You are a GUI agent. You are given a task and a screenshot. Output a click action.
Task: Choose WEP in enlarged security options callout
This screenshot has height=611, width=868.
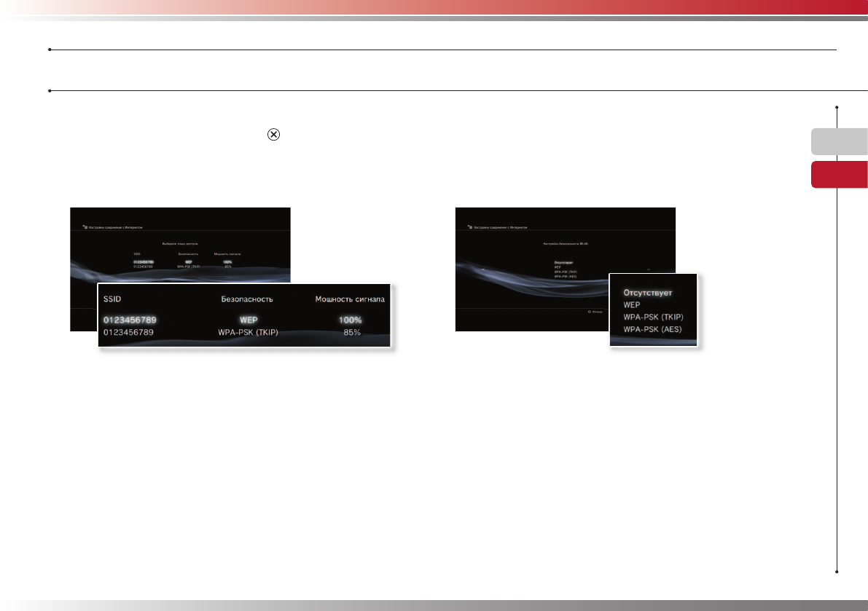pyautogui.click(x=631, y=305)
